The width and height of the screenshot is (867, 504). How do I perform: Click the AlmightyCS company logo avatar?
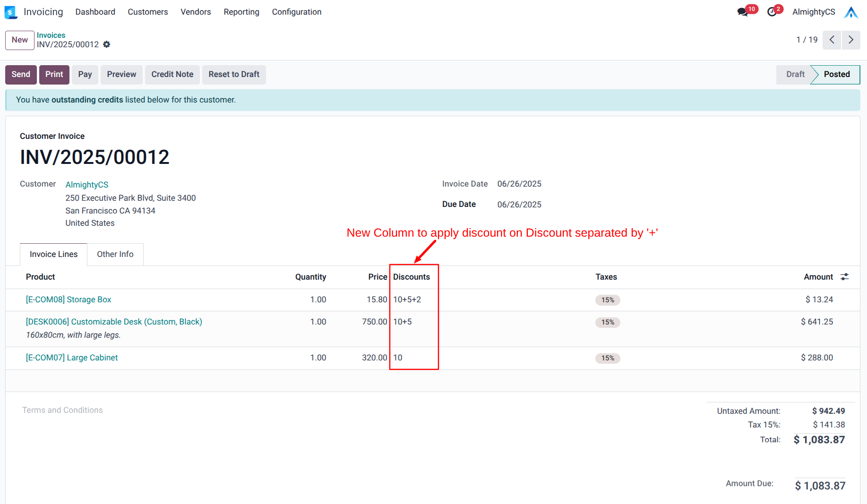tap(851, 12)
